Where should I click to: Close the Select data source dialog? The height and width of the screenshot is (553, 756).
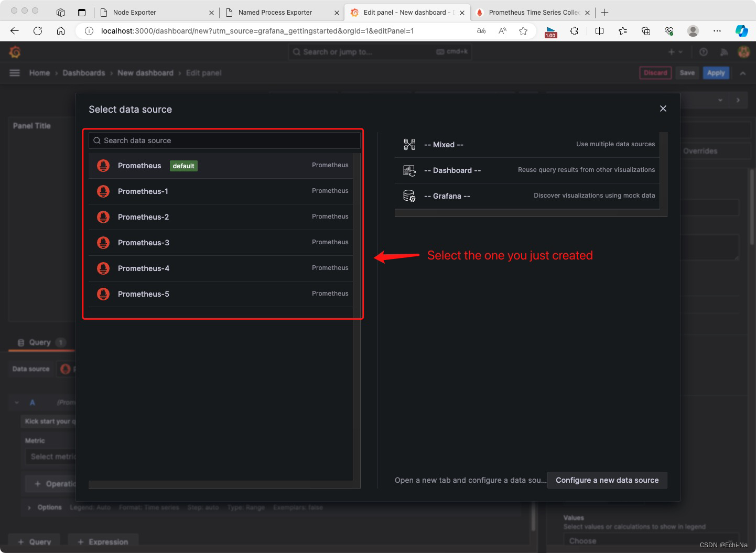pos(663,109)
